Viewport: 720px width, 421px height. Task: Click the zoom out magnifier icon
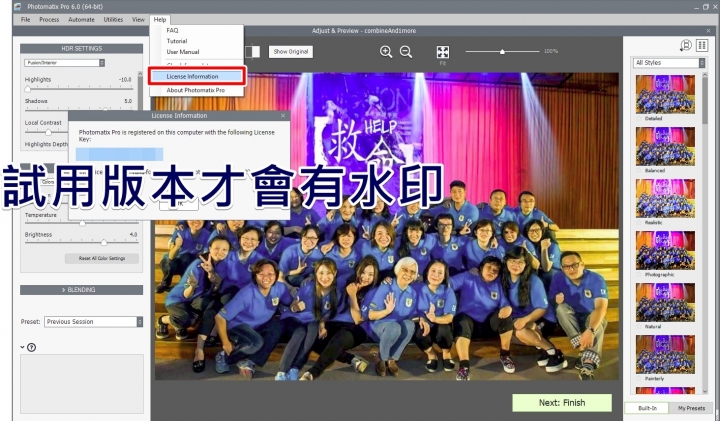[x=406, y=52]
